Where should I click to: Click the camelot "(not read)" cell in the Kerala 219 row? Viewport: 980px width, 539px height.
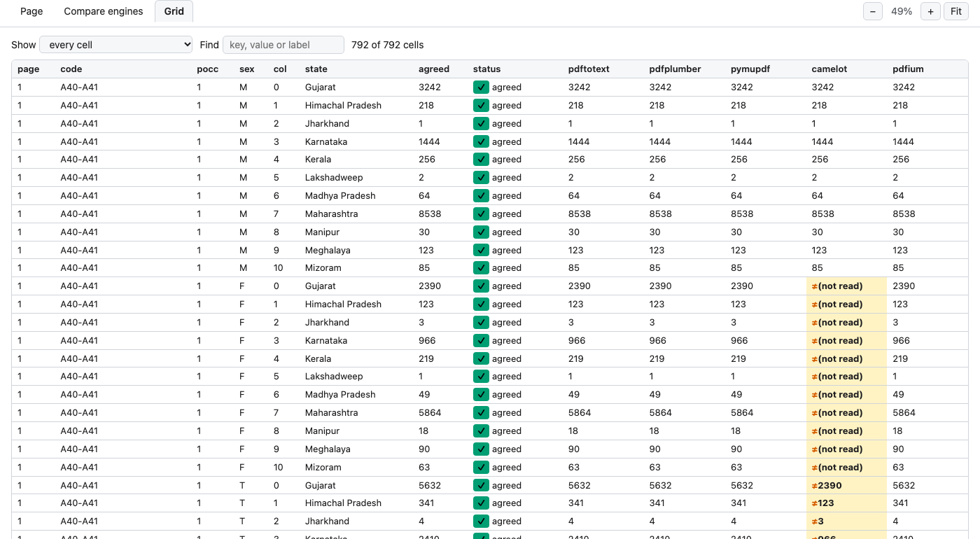coord(846,359)
